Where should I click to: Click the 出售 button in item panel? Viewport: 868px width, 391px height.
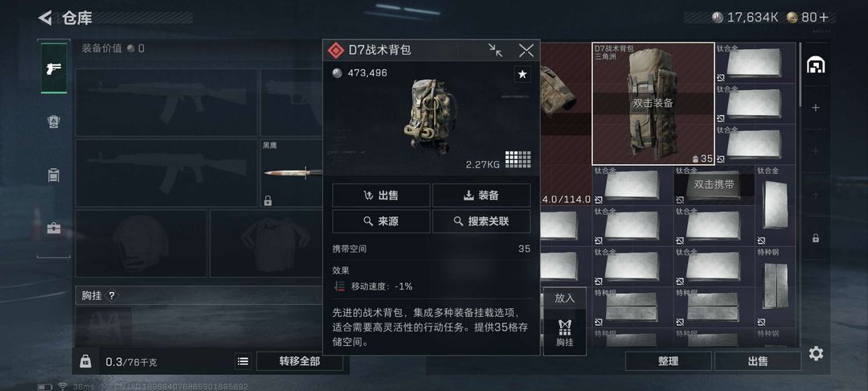(x=381, y=195)
